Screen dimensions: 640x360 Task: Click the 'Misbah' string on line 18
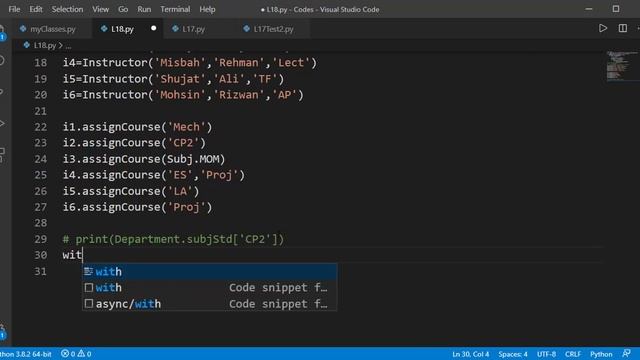tap(180, 63)
